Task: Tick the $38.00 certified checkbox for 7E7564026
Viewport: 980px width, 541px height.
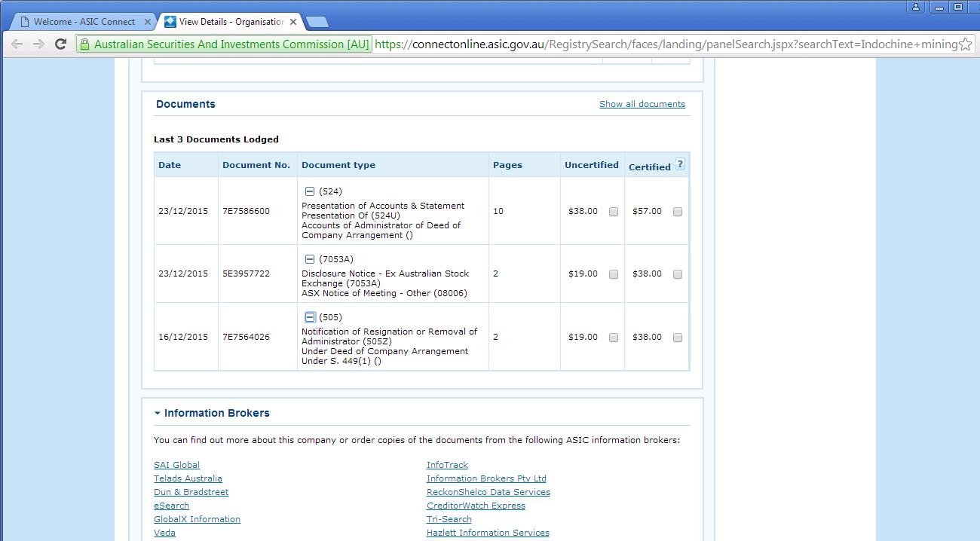Action: point(678,338)
